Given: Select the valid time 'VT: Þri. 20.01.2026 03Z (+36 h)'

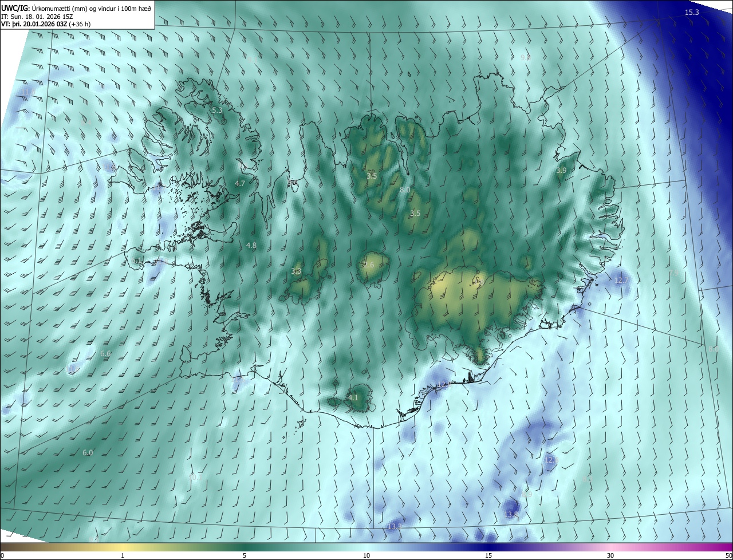Looking at the screenshot, I should pyautogui.click(x=46, y=24).
